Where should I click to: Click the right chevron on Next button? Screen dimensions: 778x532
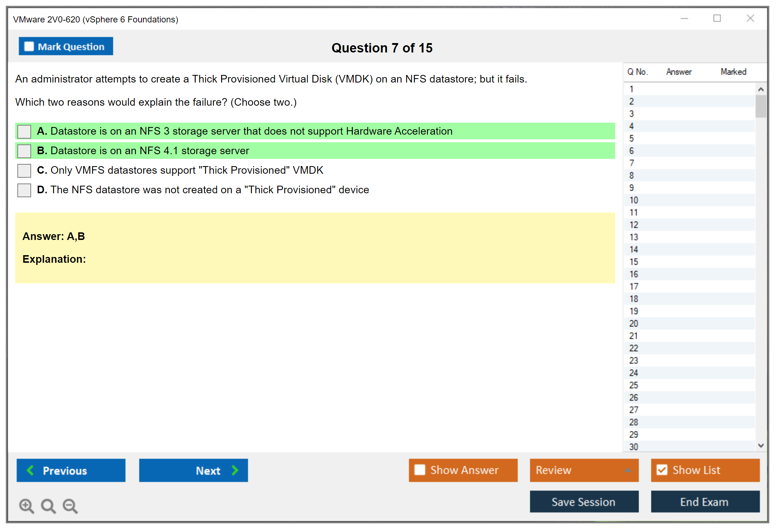pos(235,470)
